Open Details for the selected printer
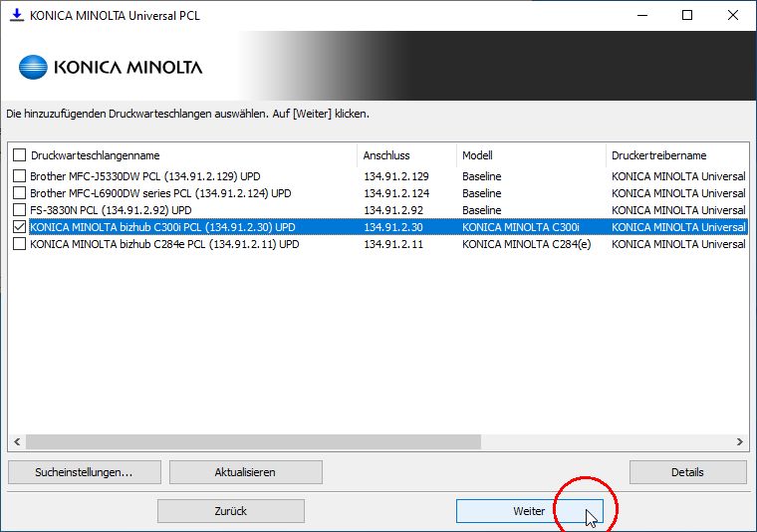757x532 pixels. click(x=687, y=472)
